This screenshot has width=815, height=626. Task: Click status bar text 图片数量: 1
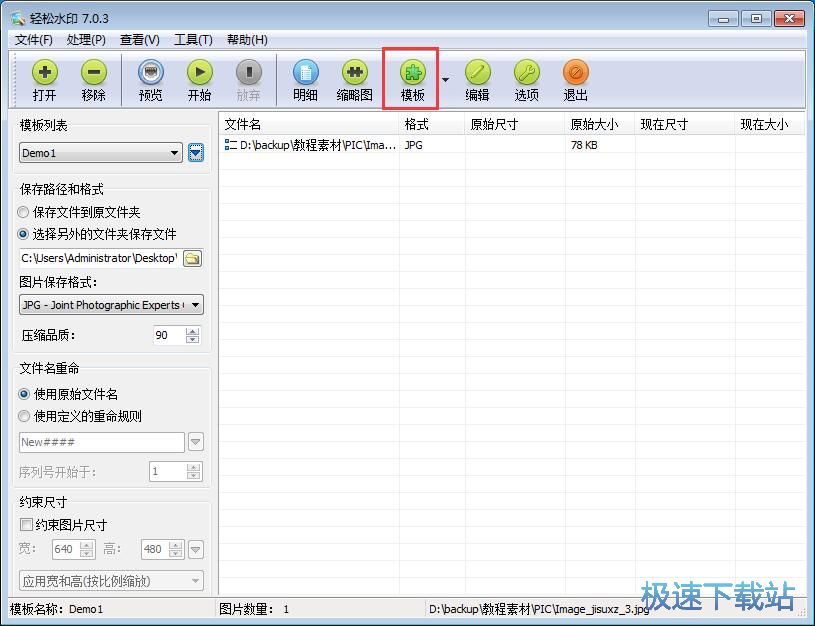coord(254,609)
